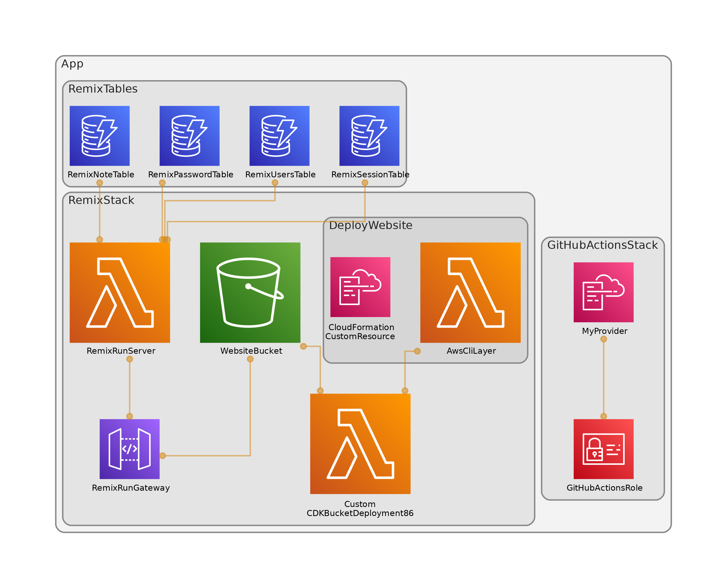Click the connector dot below MyProvider

(x=603, y=339)
